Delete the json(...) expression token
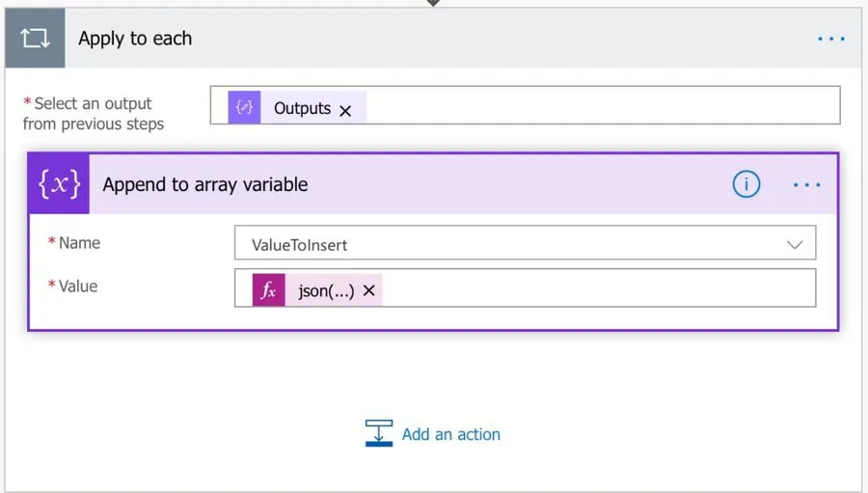Screen dimensions: 868x493 click(x=368, y=290)
